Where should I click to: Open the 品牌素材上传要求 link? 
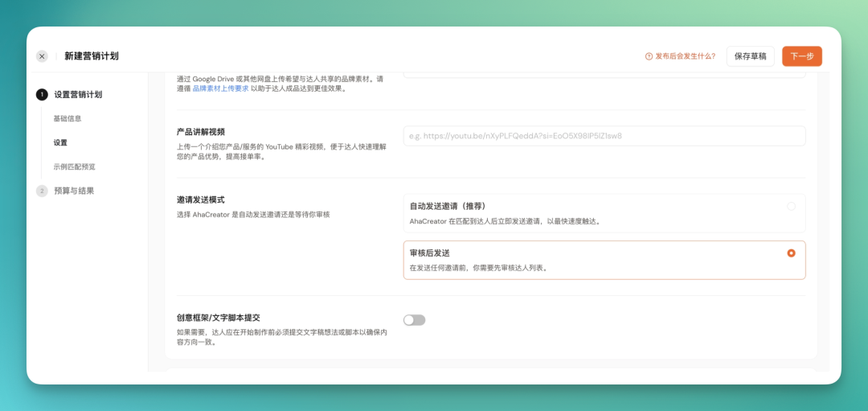pyautogui.click(x=220, y=88)
